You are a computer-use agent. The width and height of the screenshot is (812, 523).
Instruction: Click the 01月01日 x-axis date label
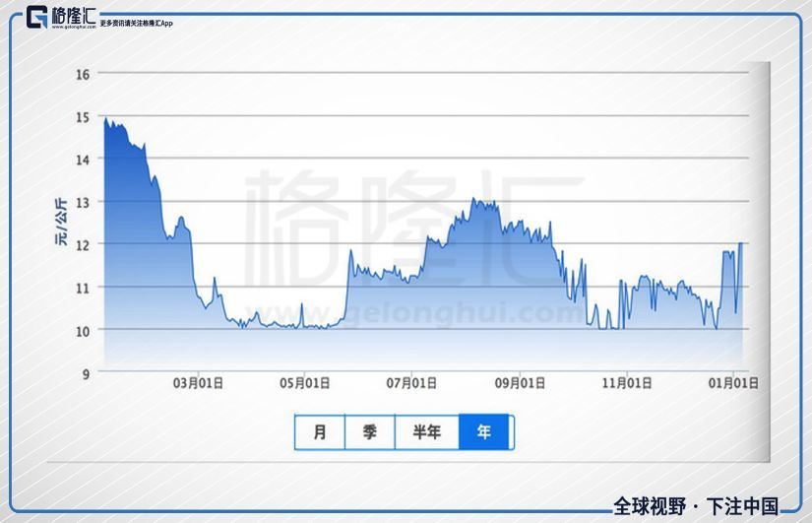pos(733,383)
